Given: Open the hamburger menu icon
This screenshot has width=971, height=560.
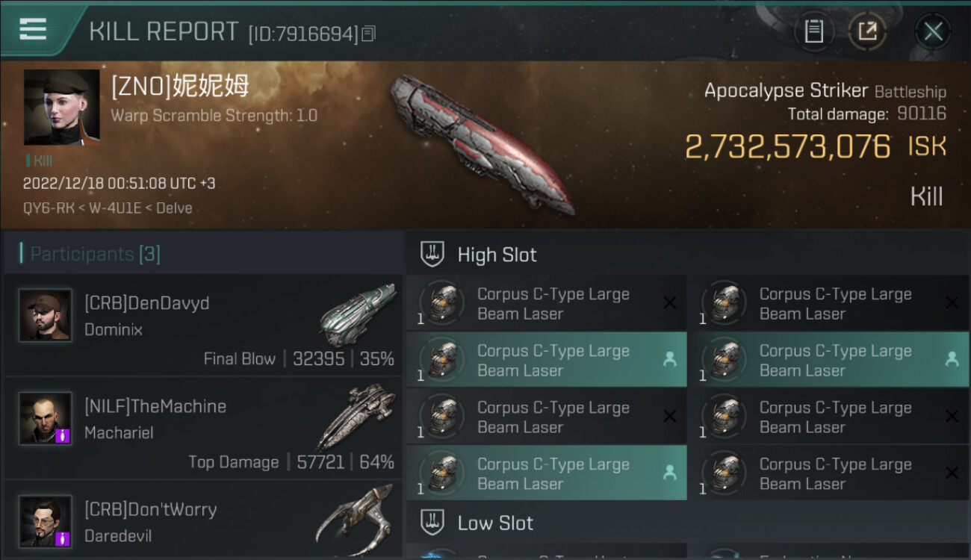Looking at the screenshot, I should [x=33, y=29].
